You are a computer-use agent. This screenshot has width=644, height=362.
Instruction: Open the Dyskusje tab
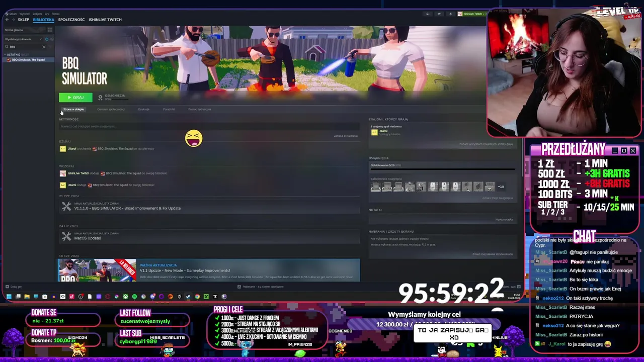click(144, 109)
